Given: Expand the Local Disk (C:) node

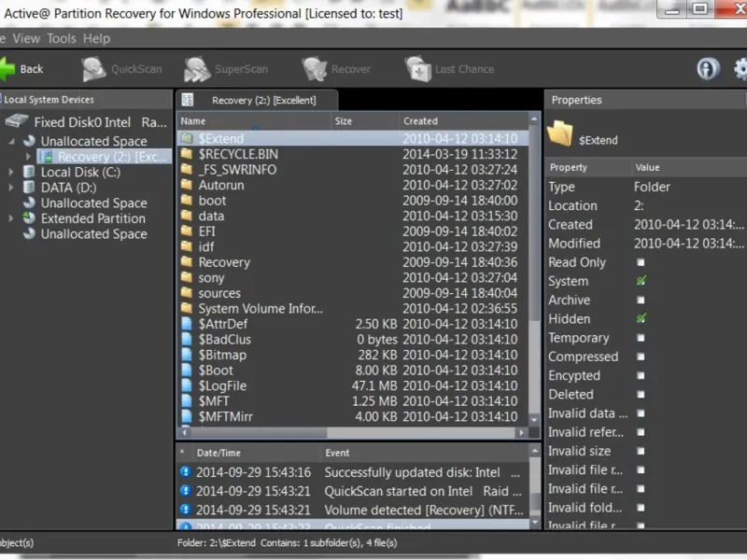Looking at the screenshot, I should (11, 172).
